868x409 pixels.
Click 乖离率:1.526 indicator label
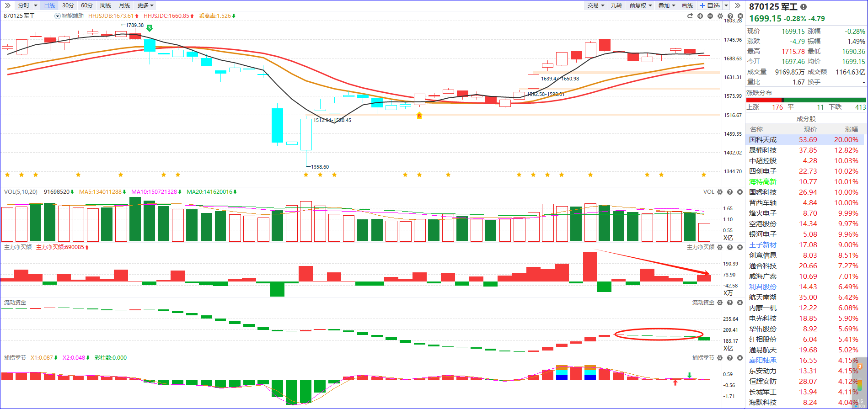(x=217, y=16)
